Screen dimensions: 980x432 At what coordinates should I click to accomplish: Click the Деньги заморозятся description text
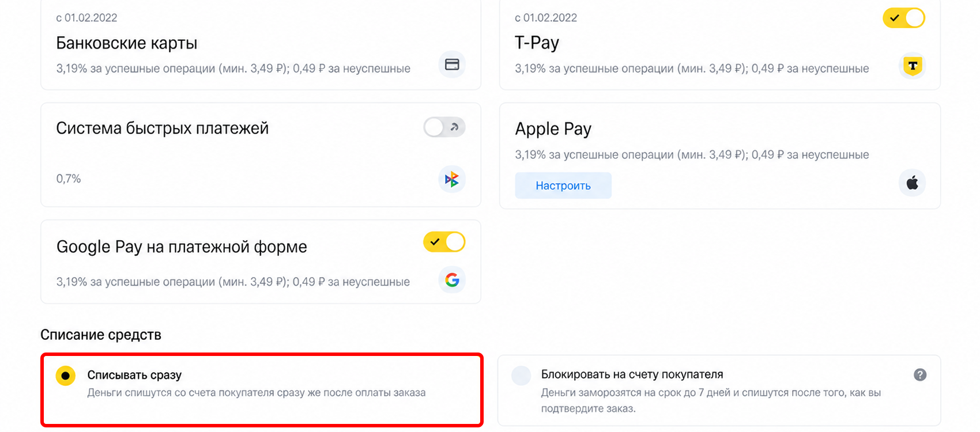[x=711, y=400]
